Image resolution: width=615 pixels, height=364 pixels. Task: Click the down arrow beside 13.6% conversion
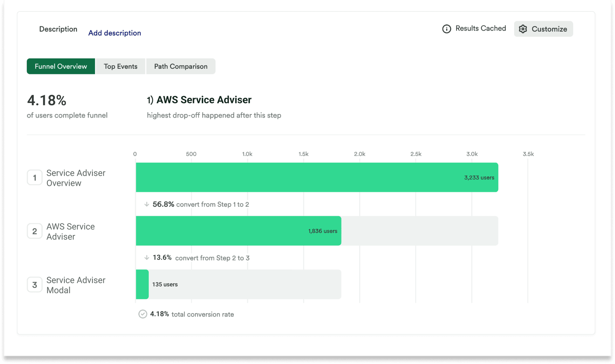(147, 257)
